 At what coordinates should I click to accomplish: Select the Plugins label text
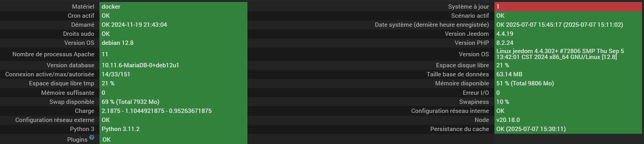tap(77, 140)
